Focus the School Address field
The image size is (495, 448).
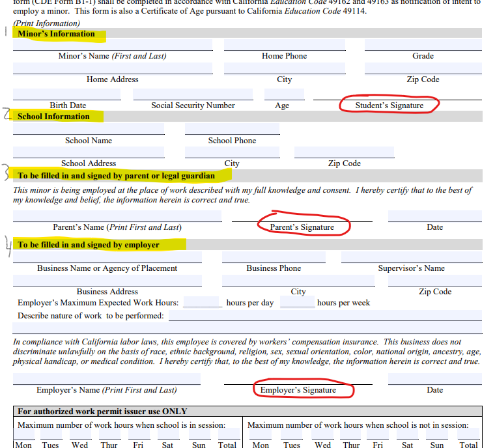pyautogui.click(x=89, y=152)
